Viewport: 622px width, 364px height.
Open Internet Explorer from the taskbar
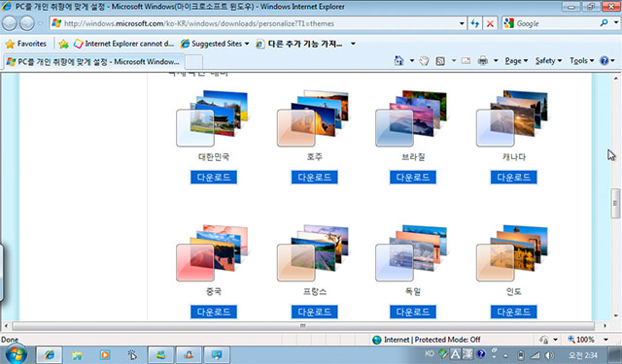[50, 354]
